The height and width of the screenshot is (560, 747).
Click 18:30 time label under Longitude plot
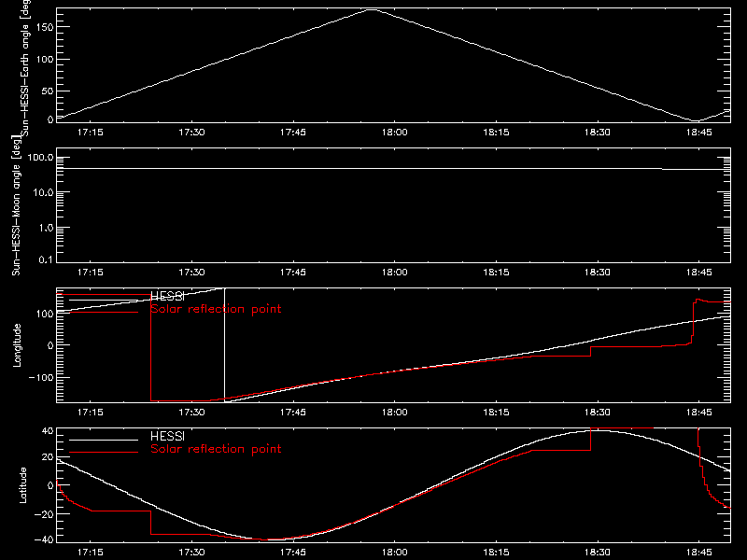598,412
